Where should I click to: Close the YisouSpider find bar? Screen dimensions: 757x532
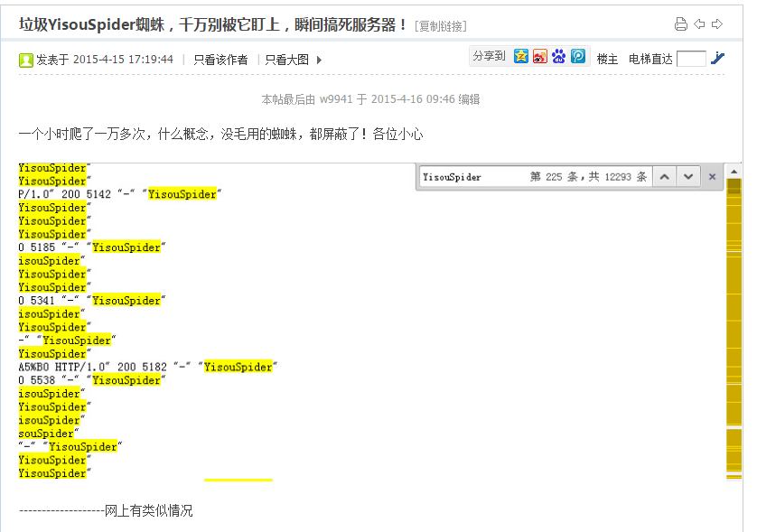point(712,177)
